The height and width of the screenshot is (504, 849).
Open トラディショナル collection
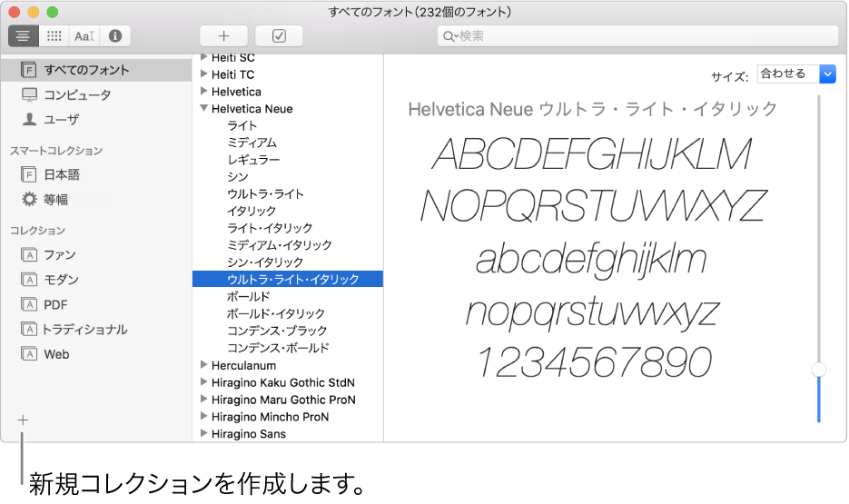[x=96, y=330]
